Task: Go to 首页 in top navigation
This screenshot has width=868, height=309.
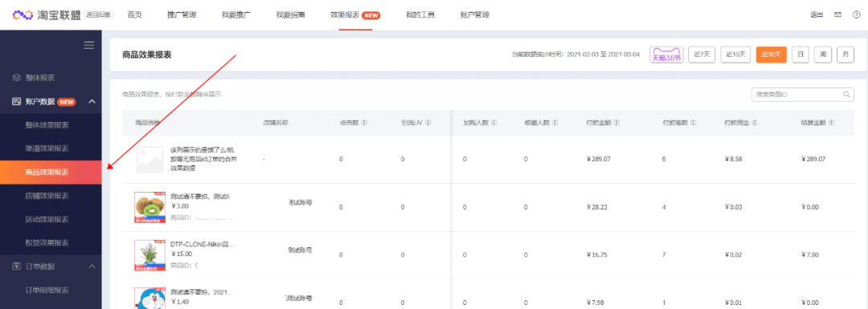Action: 134,15
